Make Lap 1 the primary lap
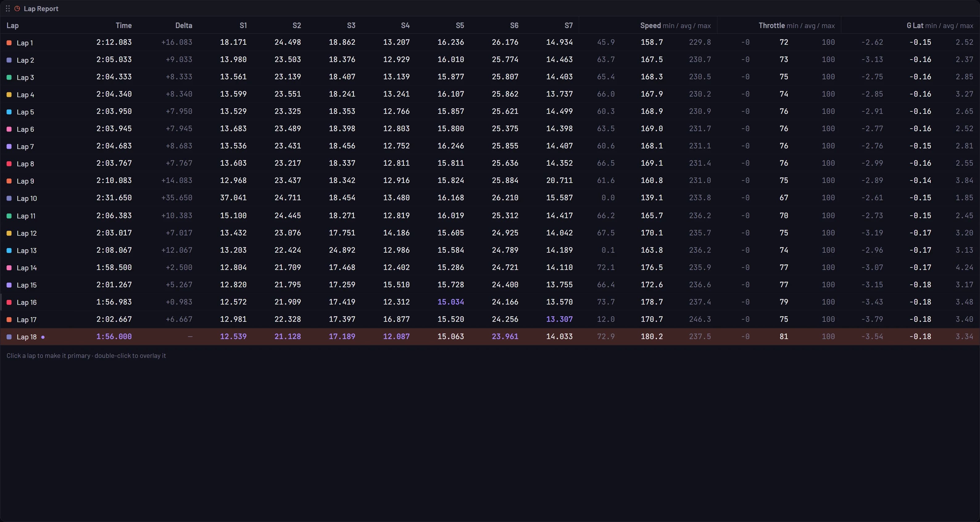Image resolution: width=980 pixels, height=522 pixels. click(490, 43)
